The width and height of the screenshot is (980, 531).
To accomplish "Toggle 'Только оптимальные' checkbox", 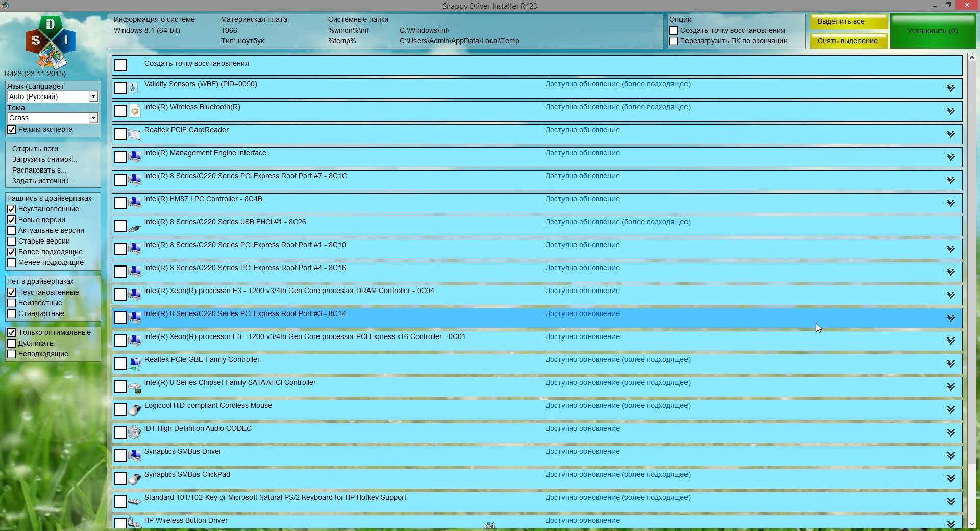I will click(11, 332).
